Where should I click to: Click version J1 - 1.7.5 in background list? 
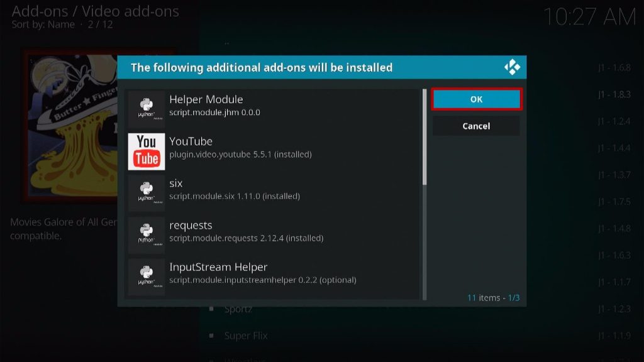pos(614,202)
